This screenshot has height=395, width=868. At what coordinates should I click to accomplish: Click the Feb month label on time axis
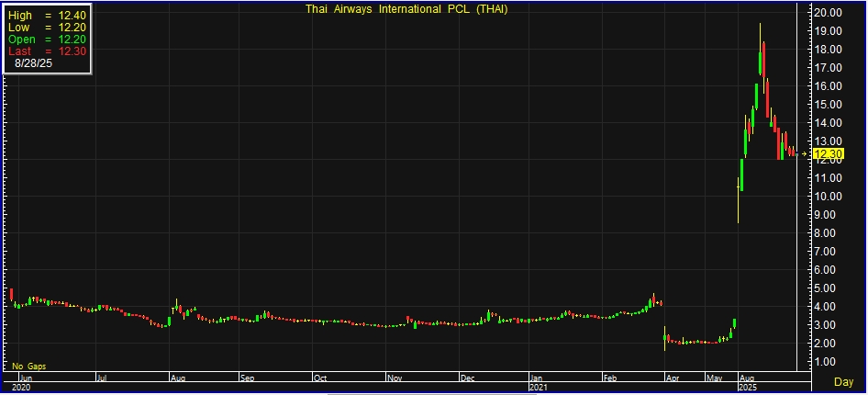point(610,379)
